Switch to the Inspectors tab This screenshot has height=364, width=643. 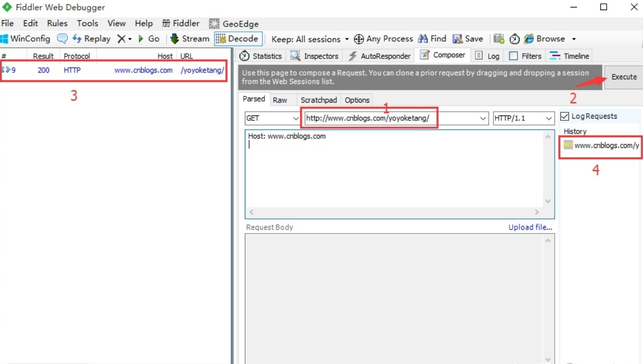coord(315,56)
